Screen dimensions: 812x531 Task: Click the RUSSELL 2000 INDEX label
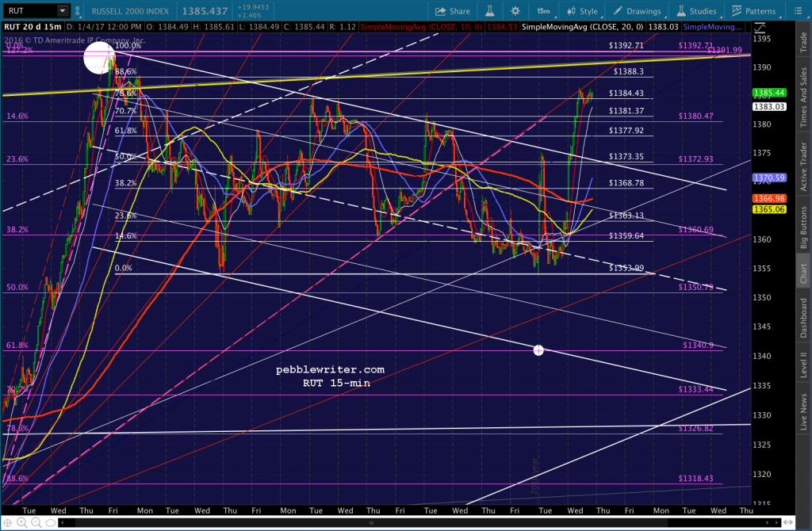tap(130, 11)
